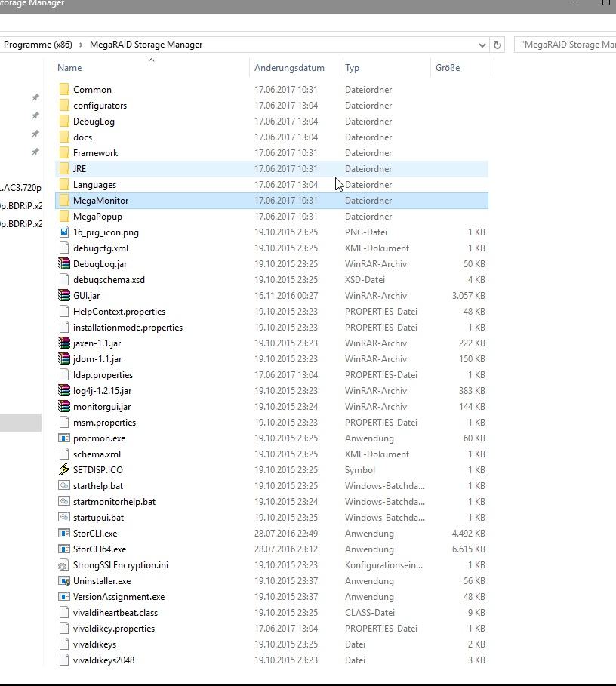Select the vivaldikeys file name
Screen dimensions: 616x686
click(95, 644)
